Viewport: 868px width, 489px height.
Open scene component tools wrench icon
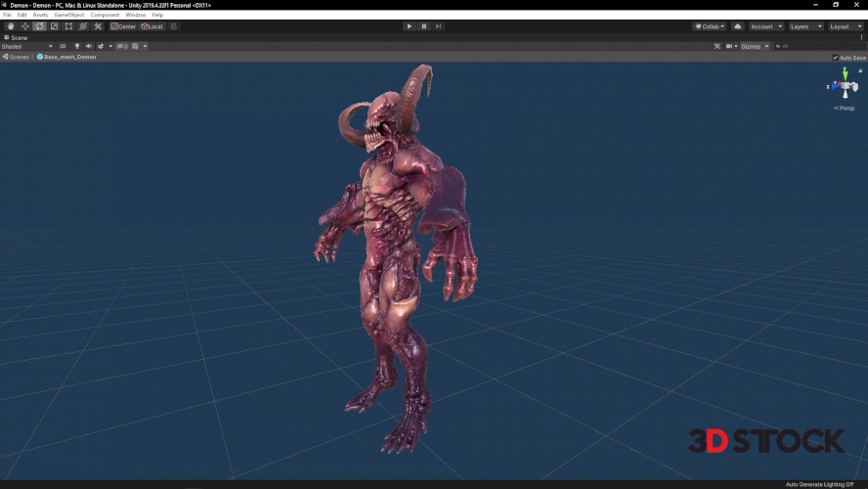717,46
